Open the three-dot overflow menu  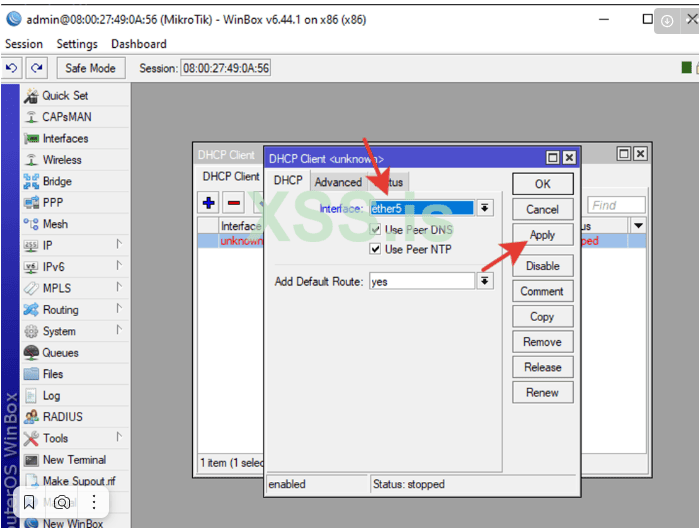(94, 502)
